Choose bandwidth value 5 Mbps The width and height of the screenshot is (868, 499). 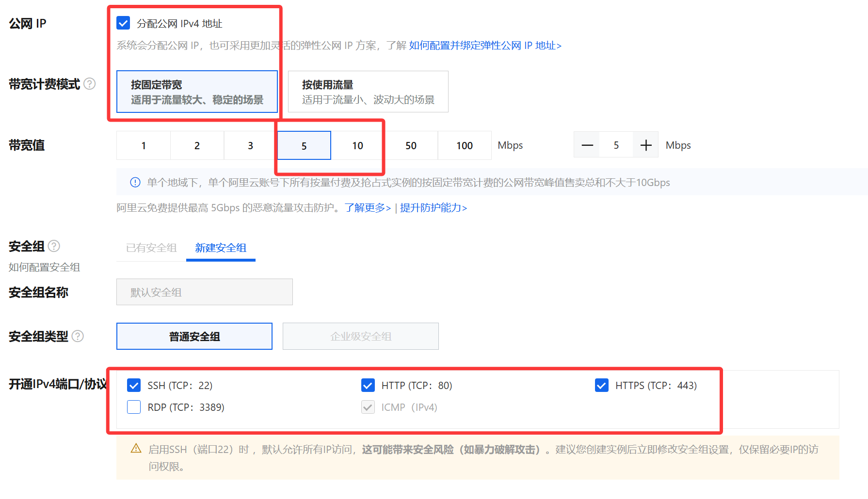pyautogui.click(x=304, y=145)
